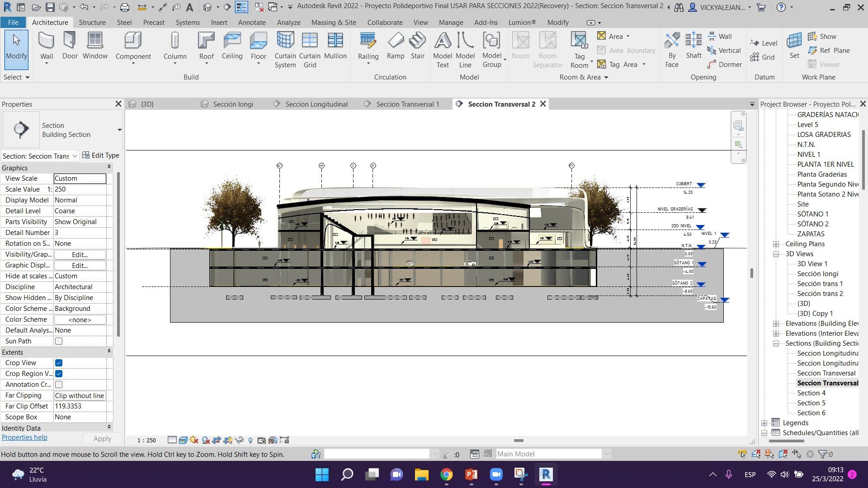
Task: Click the Edit Type button
Action: click(101, 155)
